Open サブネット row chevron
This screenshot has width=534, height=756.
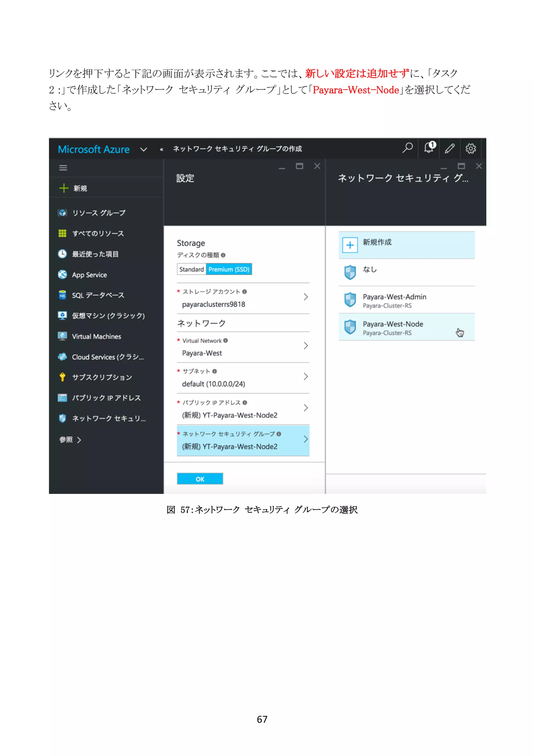(306, 377)
